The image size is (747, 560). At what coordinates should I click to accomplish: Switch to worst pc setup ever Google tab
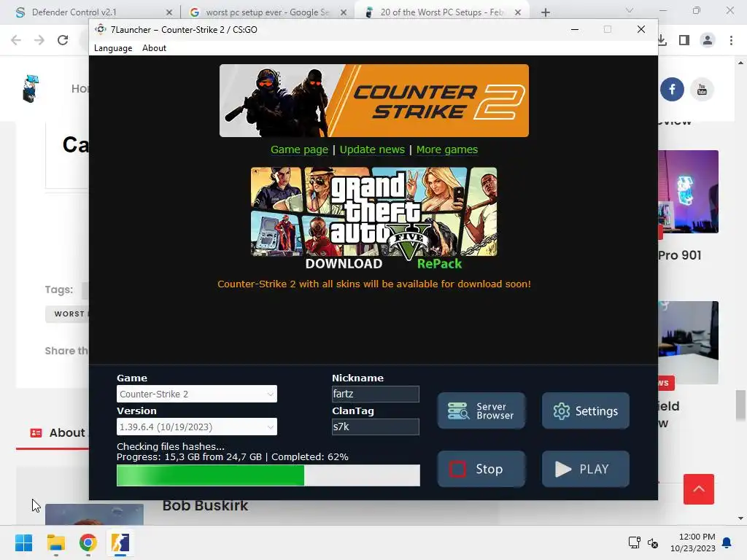tap(267, 12)
